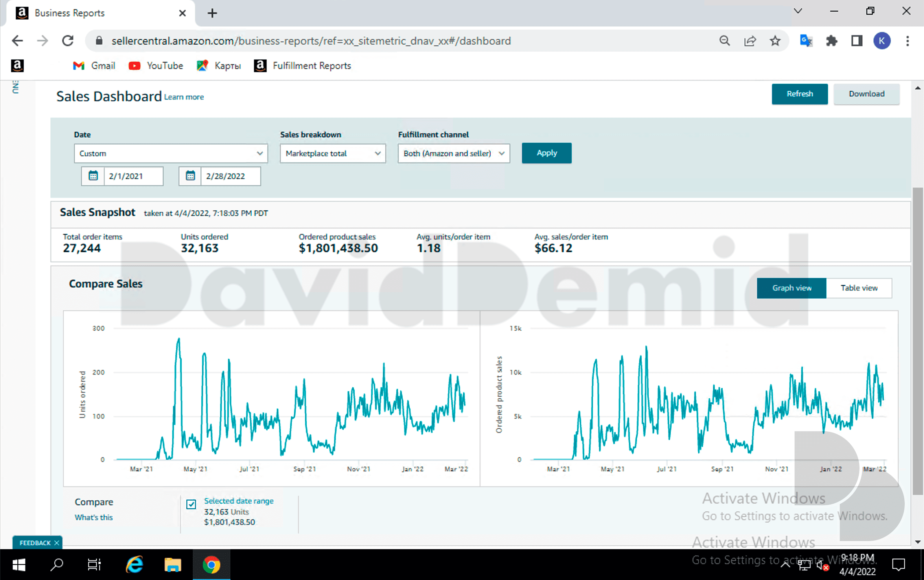The height and width of the screenshot is (580, 924).
Task: Open the Google Translate extension icon
Action: pyautogui.click(x=806, y=41)
